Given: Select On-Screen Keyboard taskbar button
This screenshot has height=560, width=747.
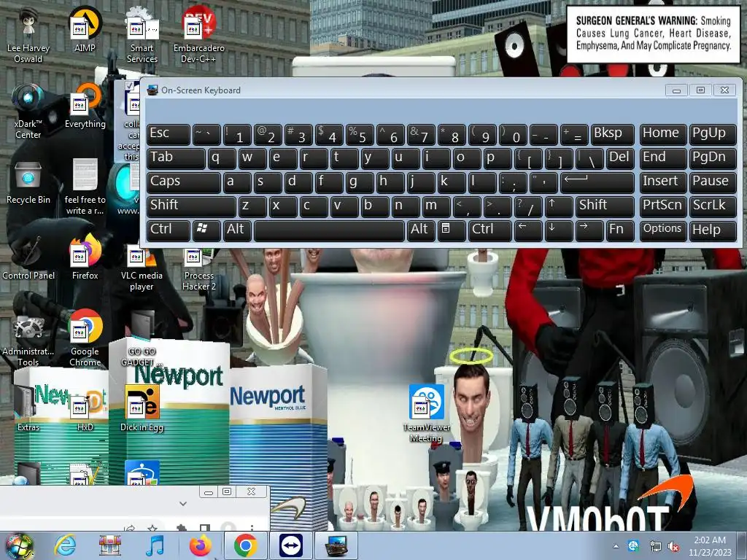Looking at the screenshot, I should coord(336,545).
